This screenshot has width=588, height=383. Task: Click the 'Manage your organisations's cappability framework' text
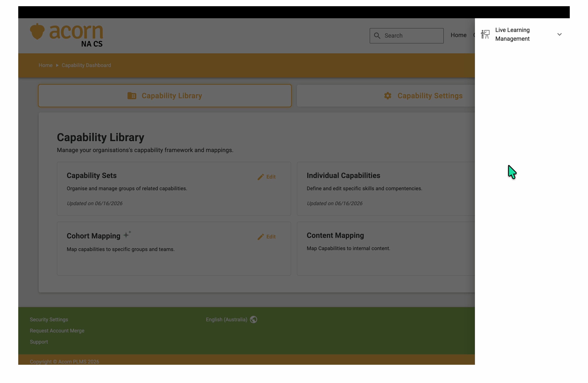pos(145,150)
